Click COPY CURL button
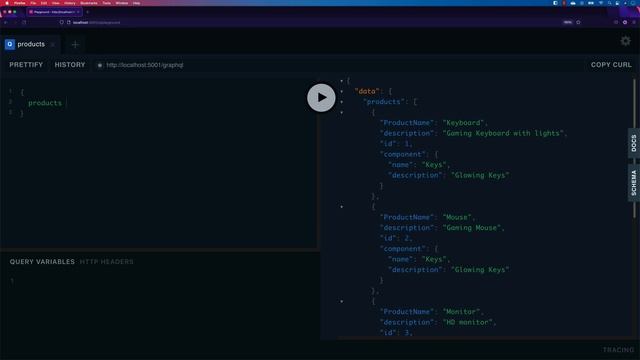The width and height of the screenshot is (640, 360). [611, 65]
